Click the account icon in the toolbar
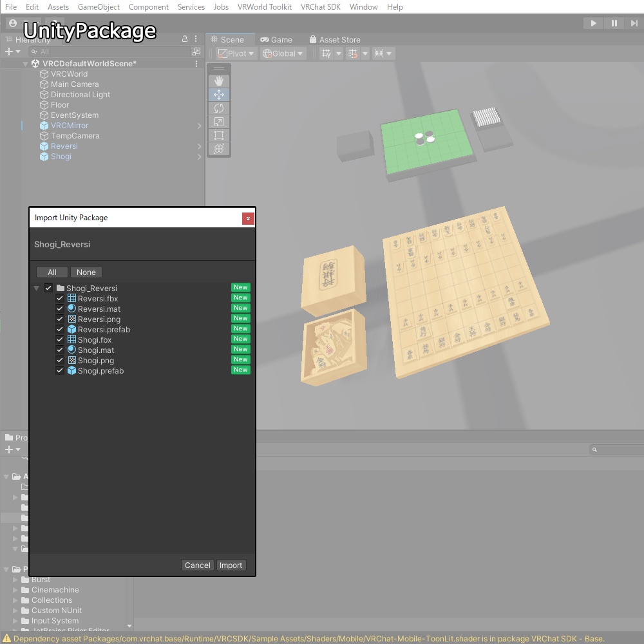This screenshot has height=644, width=644. [x=13, y=23]
